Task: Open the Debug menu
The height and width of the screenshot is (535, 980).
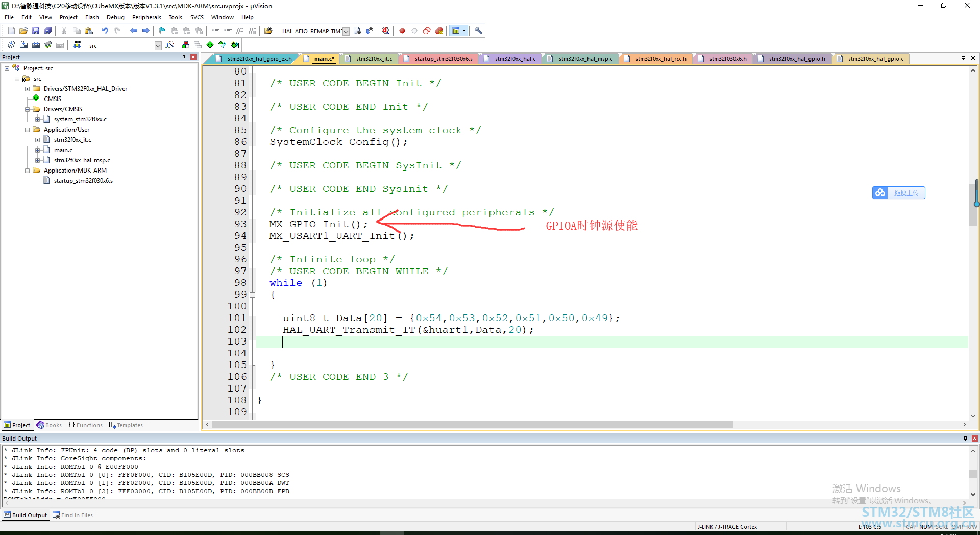Action: pyautogui.click(x=115, y=17)
